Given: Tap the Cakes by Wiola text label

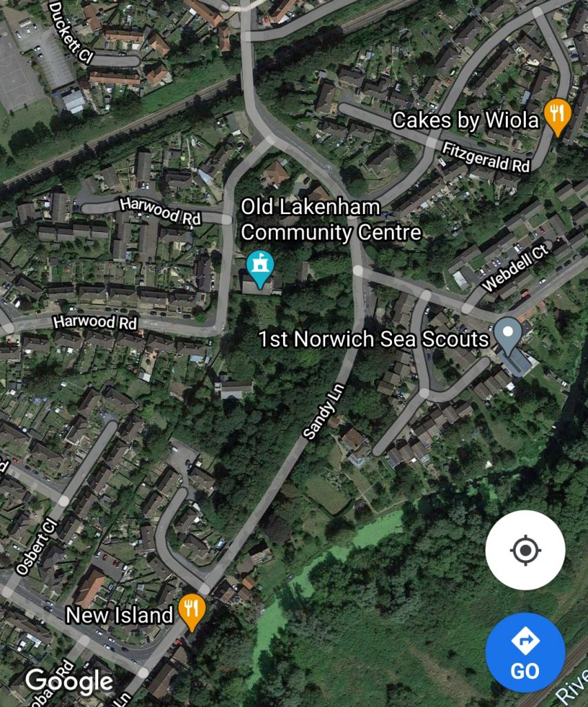Looking at the screenshot, I should (465, 120).
